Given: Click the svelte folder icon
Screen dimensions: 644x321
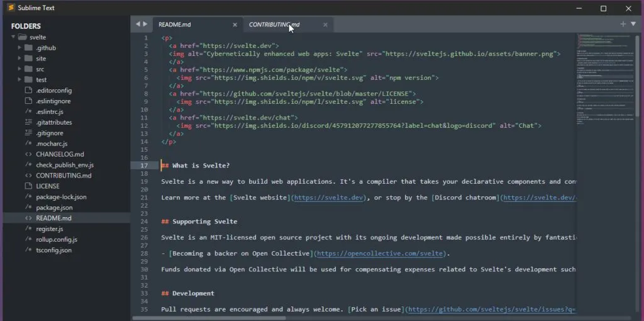Looking at the screenshot, I should pos(22,37).
